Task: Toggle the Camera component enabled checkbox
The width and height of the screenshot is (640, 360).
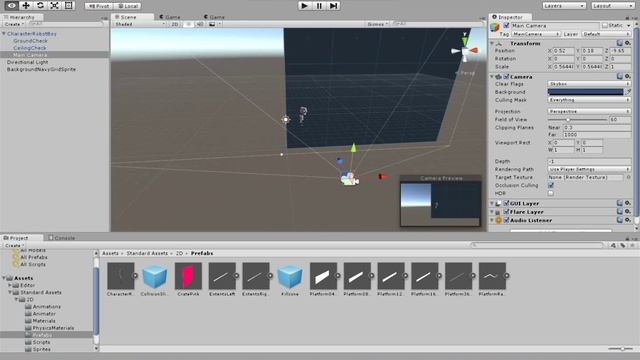Action: pyautogui.click(x=507, y=77)
